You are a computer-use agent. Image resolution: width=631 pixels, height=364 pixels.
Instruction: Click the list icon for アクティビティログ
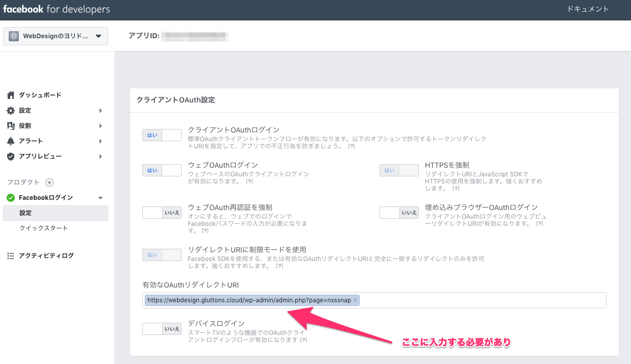click(x=11, y=256)
